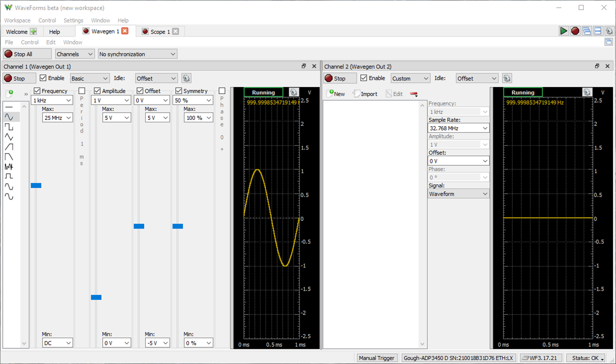
Task: Open the 1 kHz frequency dropdown
Action: 52,101
